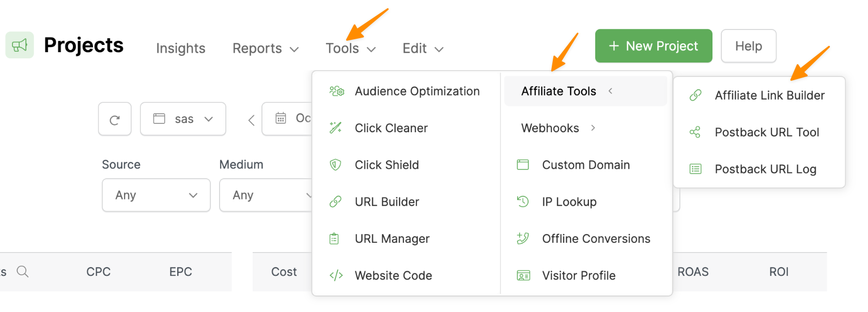The height and width of the screenshot is (312, 868).
Task: Expand the Webhooks submenu
Action: point(558,128)
